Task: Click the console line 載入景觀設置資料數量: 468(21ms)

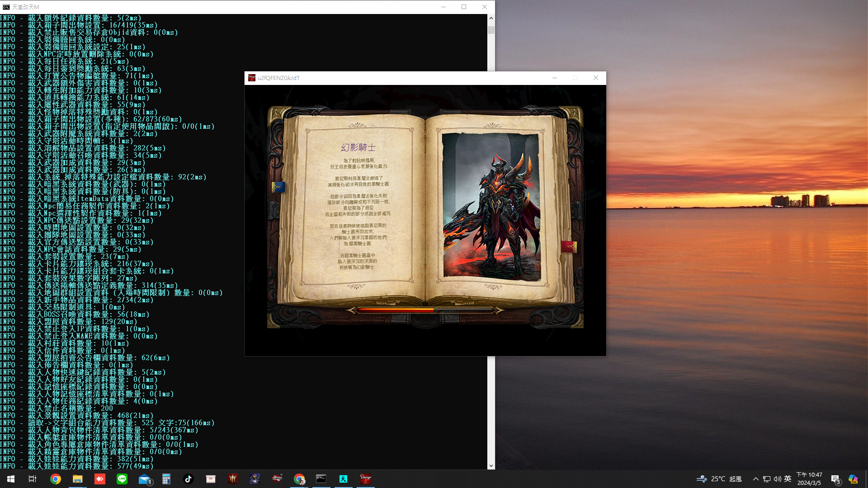Action: click(91, 416)
